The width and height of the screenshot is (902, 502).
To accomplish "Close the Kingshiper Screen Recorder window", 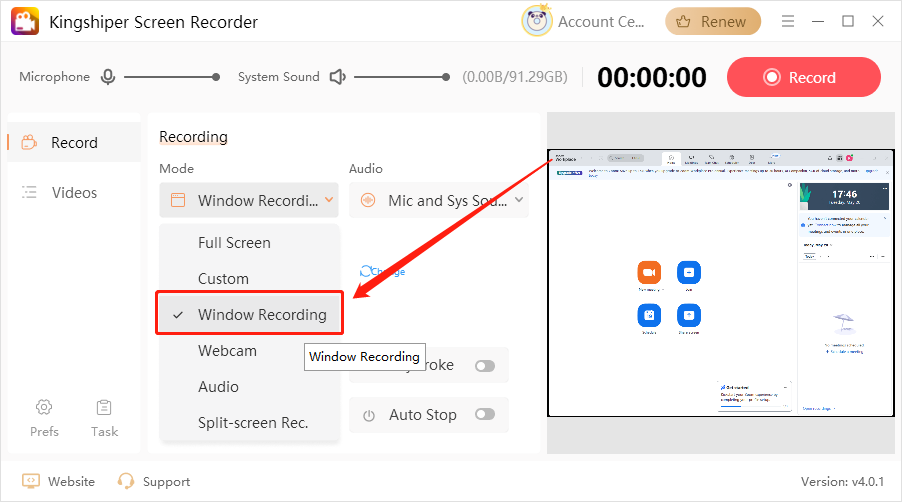I will tap(877, 21).
